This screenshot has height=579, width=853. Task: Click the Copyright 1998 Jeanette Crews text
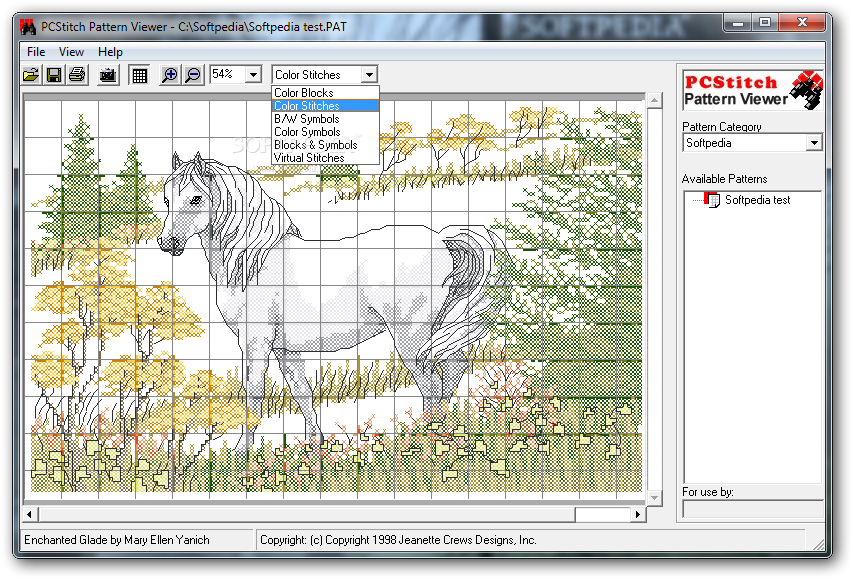pos(398,540)
